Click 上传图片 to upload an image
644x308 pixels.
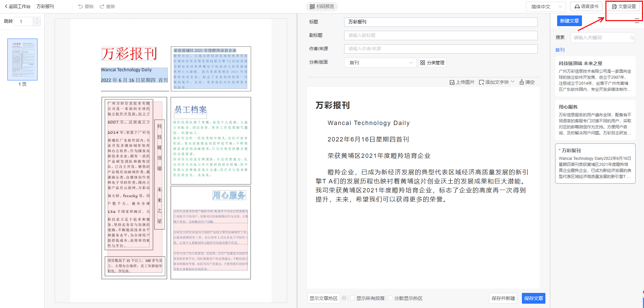[x=462, y=82]
